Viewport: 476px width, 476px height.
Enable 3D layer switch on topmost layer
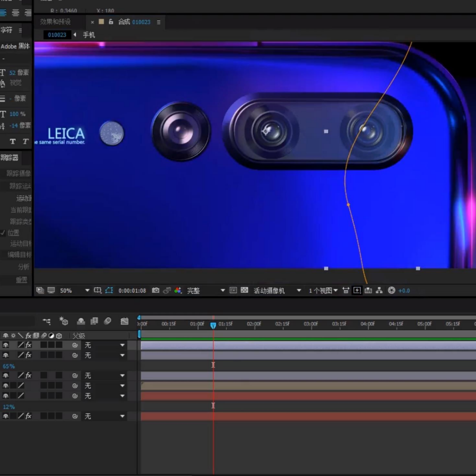click(59, 345)
